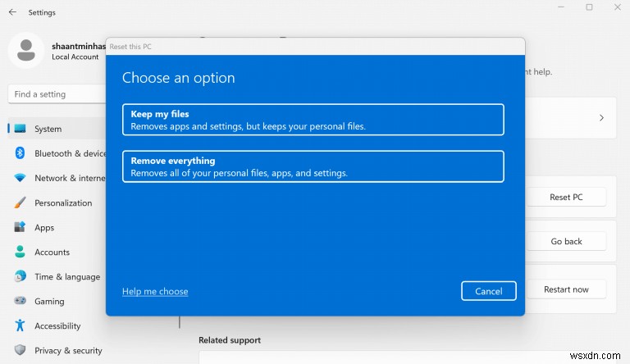This screenshot has height=364, width=630.
Task: Click the Reset this PC title bar
Action: [x=315, y=47]
